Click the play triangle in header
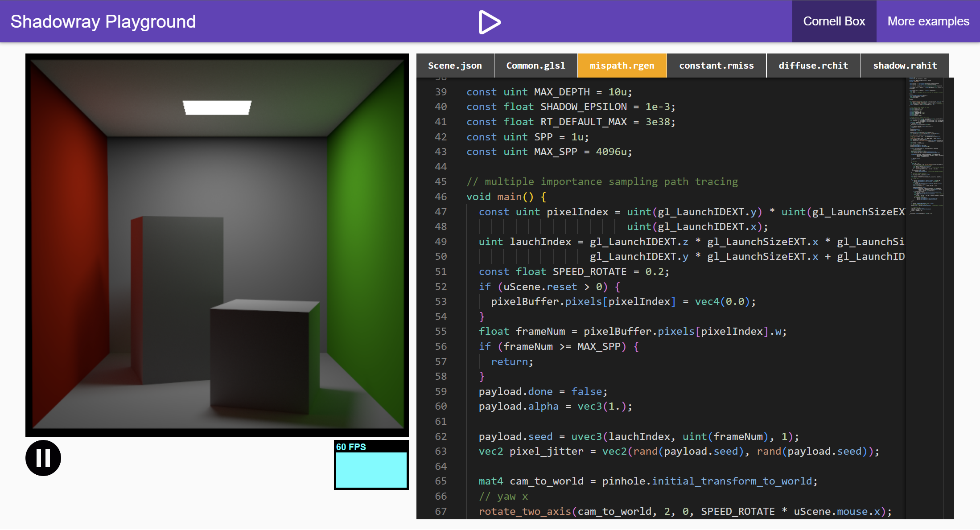The image size is (980, 530). [x=489, y=22]
